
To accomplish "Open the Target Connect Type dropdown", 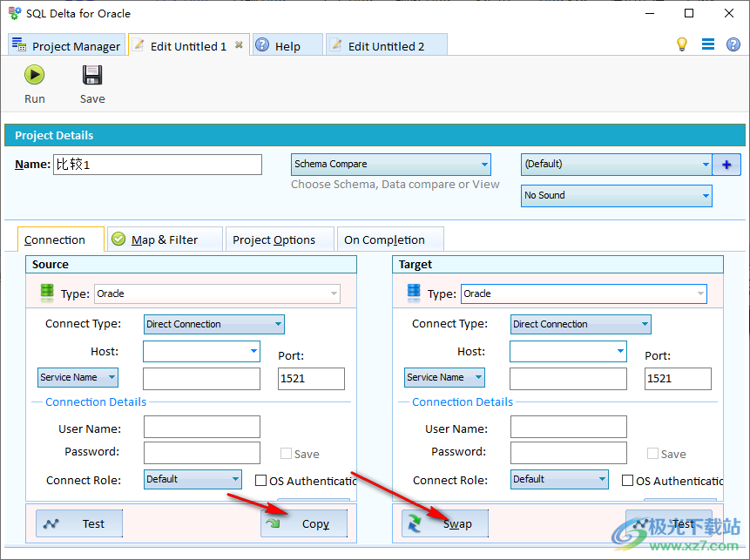I will (x=581, y=324).
